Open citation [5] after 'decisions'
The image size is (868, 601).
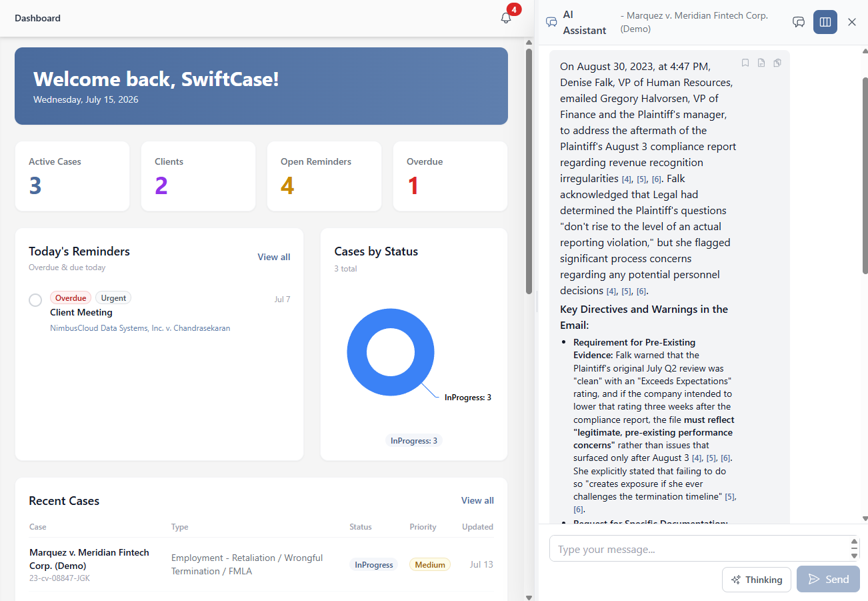(627, 291)
